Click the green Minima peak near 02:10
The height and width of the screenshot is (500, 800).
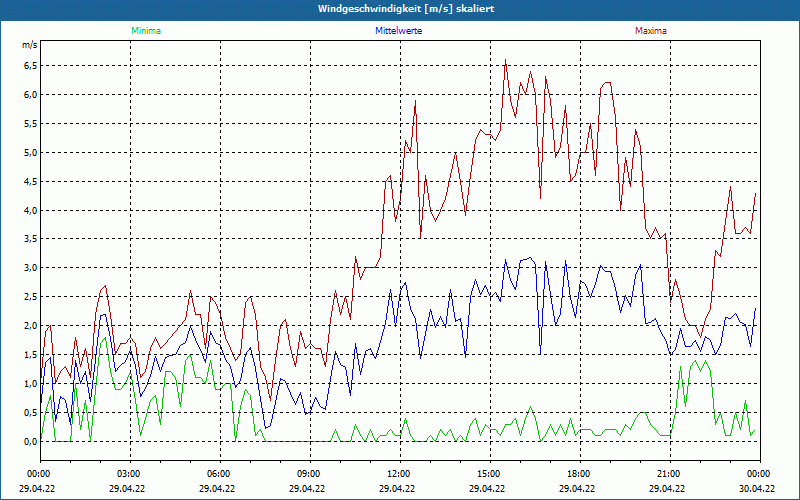tap(105, 338)
